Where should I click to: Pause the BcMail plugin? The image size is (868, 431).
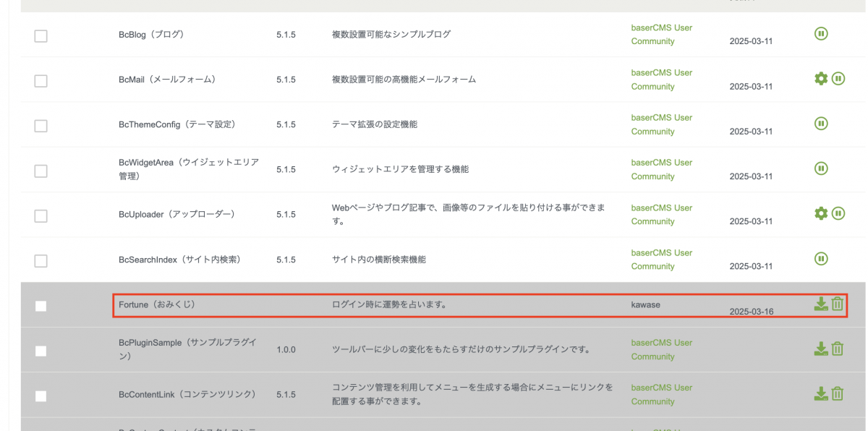coord(838,78)
